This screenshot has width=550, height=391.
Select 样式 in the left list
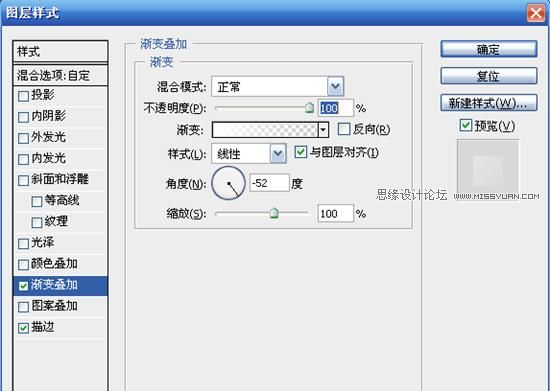(60, 52)
